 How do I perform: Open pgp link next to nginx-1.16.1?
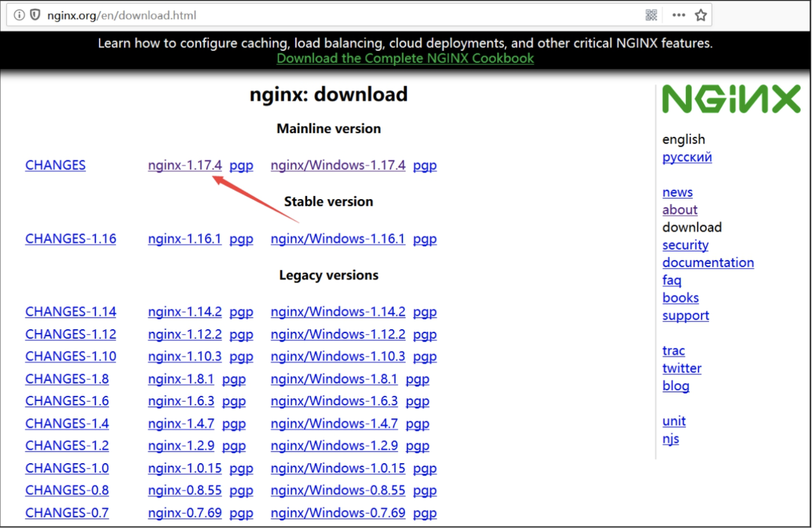click(x=241, y=239)
